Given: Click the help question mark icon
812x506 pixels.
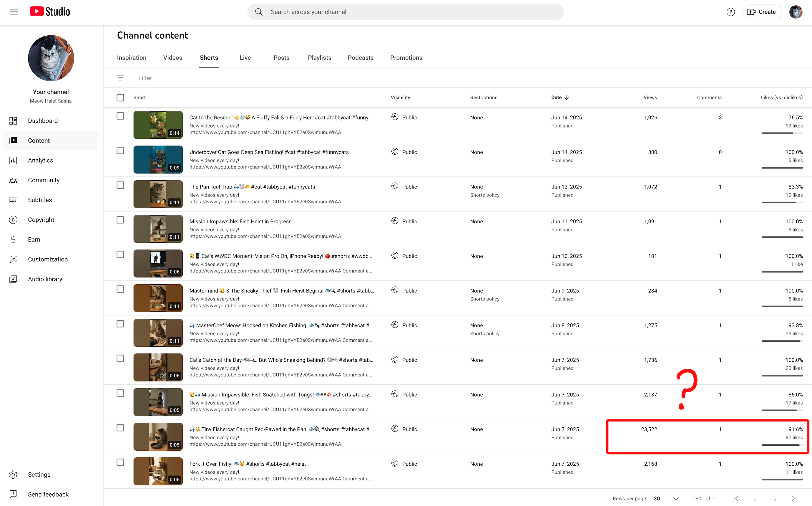Looking at the screenshot, I should tap(730, 12).
